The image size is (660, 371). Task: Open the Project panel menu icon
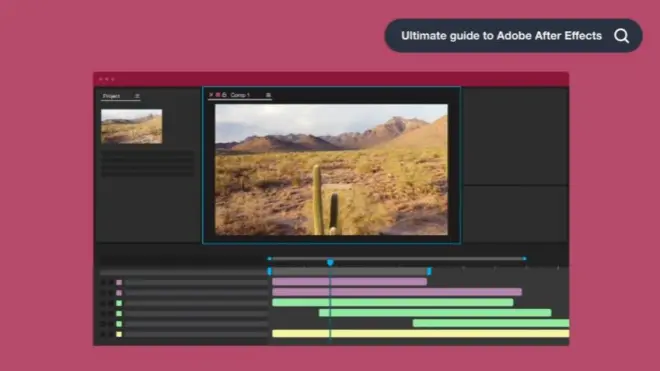pyautogui.click(x=137, y=96)
